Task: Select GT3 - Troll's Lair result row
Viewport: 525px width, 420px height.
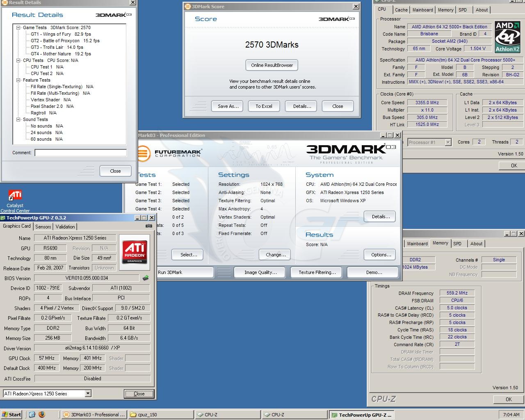Action: (57, 47)
